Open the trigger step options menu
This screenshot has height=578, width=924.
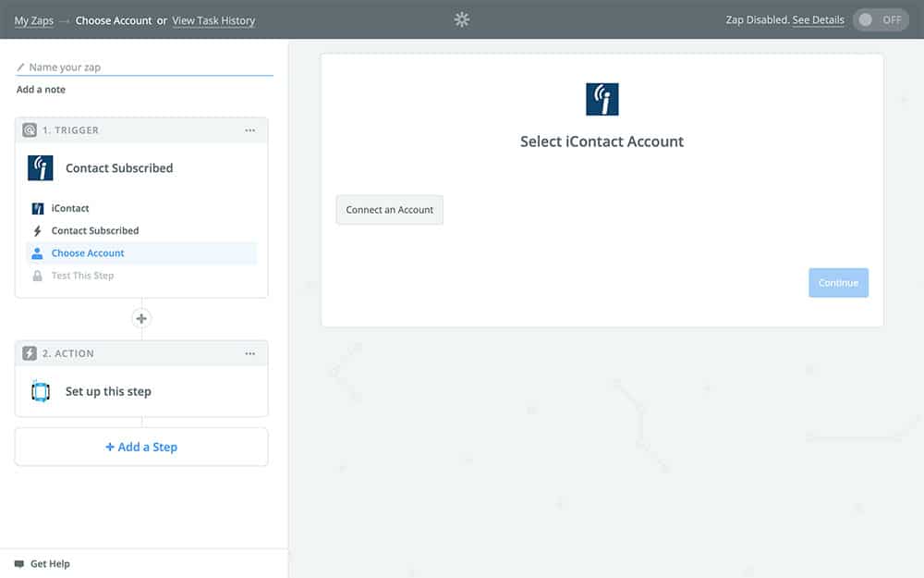coord(249,130)
